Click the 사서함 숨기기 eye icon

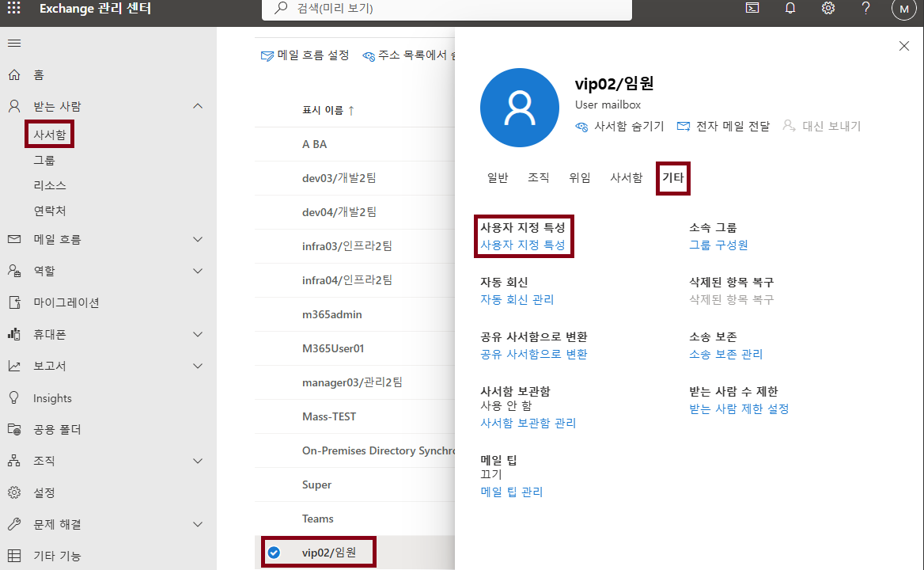click(581, 127)
